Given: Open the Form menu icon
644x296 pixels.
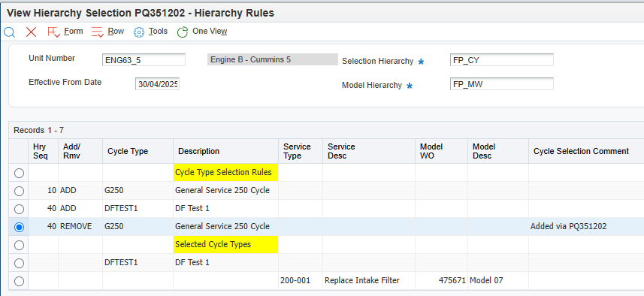Looking at the screenshot, I should click(54, 32).
